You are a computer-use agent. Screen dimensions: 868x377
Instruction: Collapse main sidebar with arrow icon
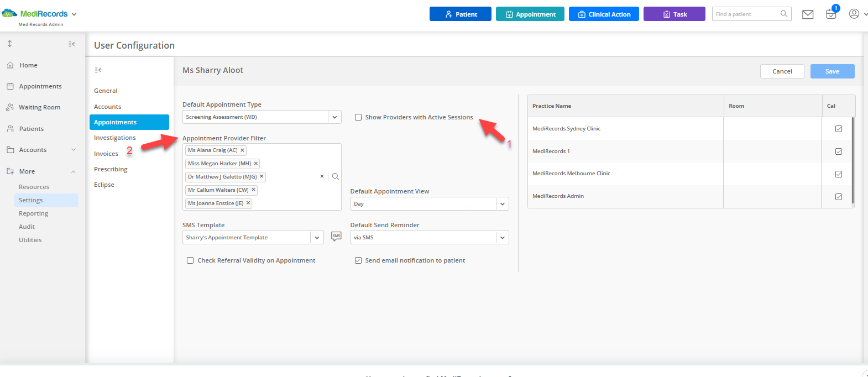click(72, 44)
